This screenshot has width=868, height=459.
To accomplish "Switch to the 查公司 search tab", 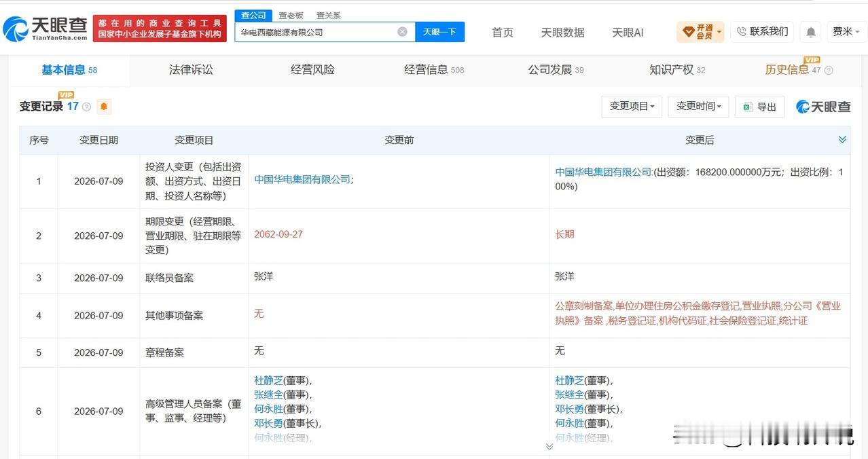I will coord(253,15).
